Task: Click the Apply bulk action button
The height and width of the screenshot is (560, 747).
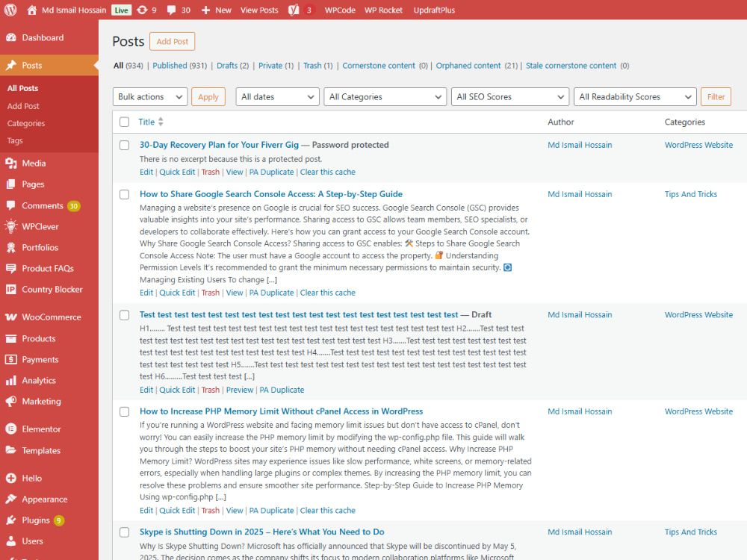Action: click(208, 96)
